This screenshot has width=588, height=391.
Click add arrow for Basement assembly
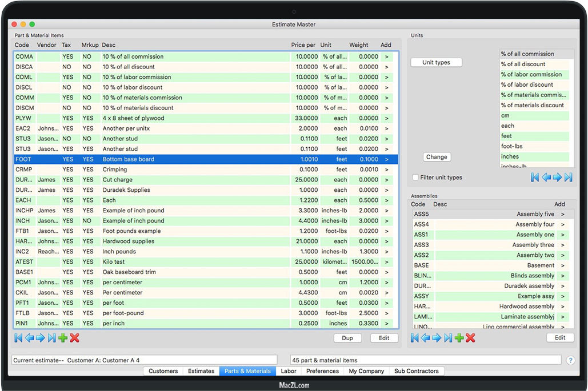coord(562,265)
